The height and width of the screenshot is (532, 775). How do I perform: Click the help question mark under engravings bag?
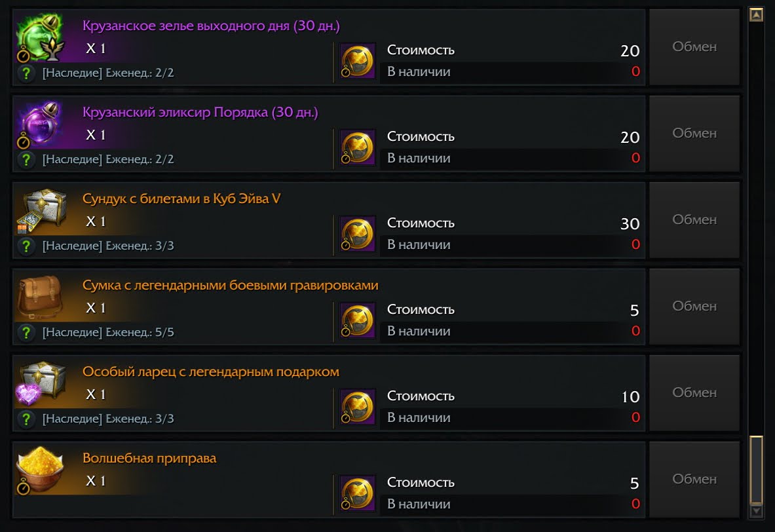click(26, 332)
